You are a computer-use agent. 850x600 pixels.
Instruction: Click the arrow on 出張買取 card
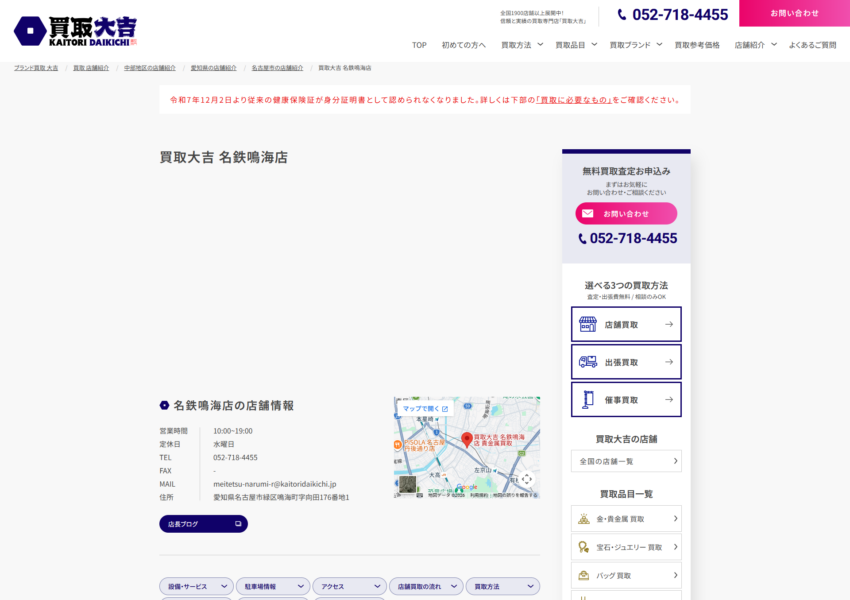coord(669,362)
